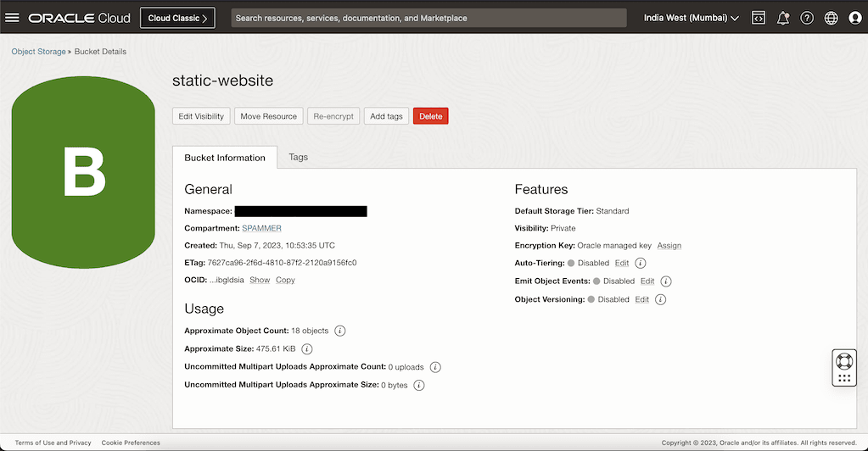868x451 pixels.
Task: Show the full OCID
Action: click(260, 280)
